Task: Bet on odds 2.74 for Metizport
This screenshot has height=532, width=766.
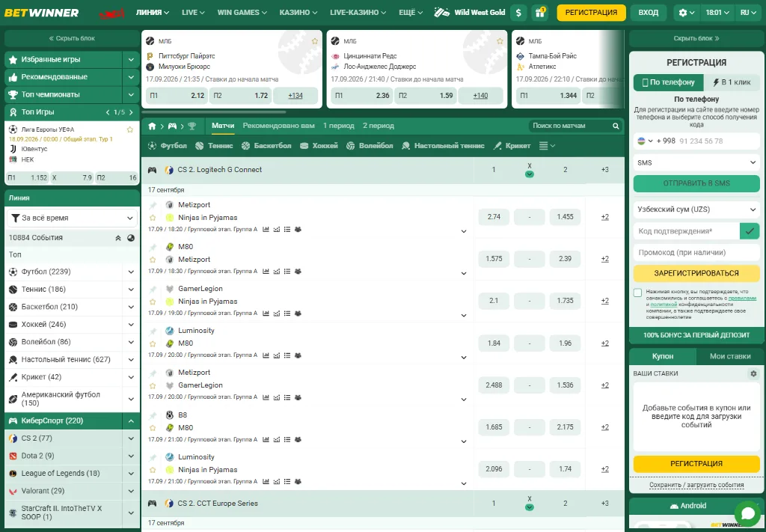Action: tap(494, 217)
